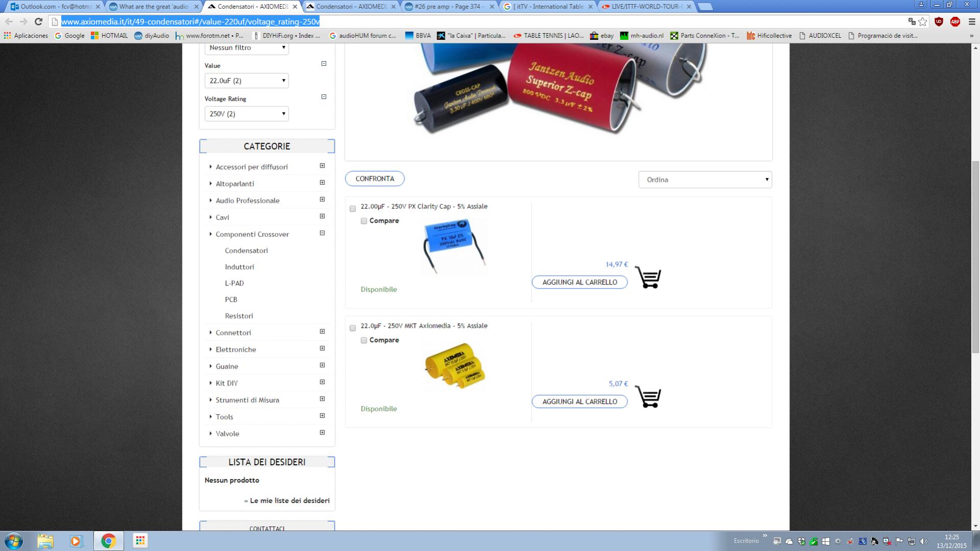Open the Windows Start button
The height and width of the screenshot is (551, 980).
click(x=14, y=541)
